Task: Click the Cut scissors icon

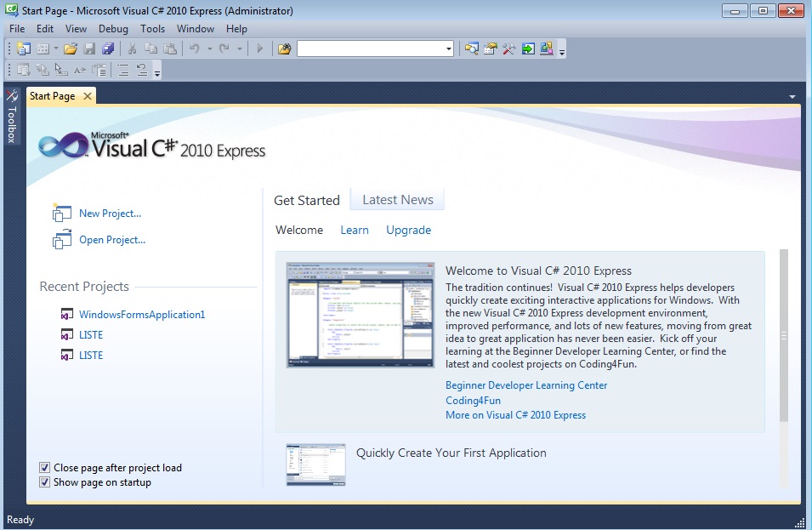Action: 132,48
